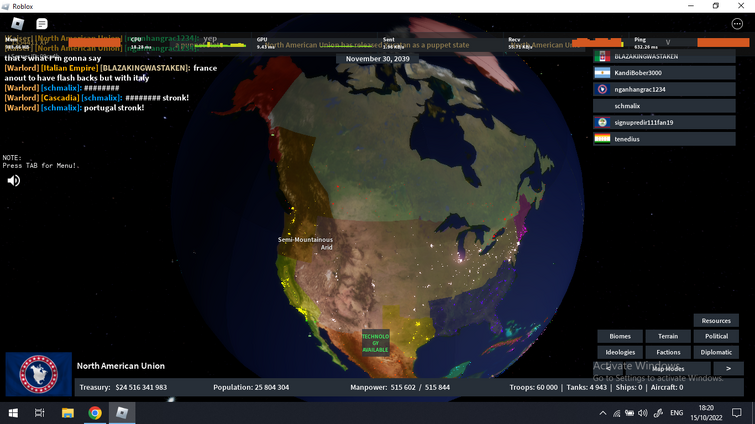The height and width of the screenshot is (424, 755).
Task: Switch to Political map mode
Action: tap(716, 336)
